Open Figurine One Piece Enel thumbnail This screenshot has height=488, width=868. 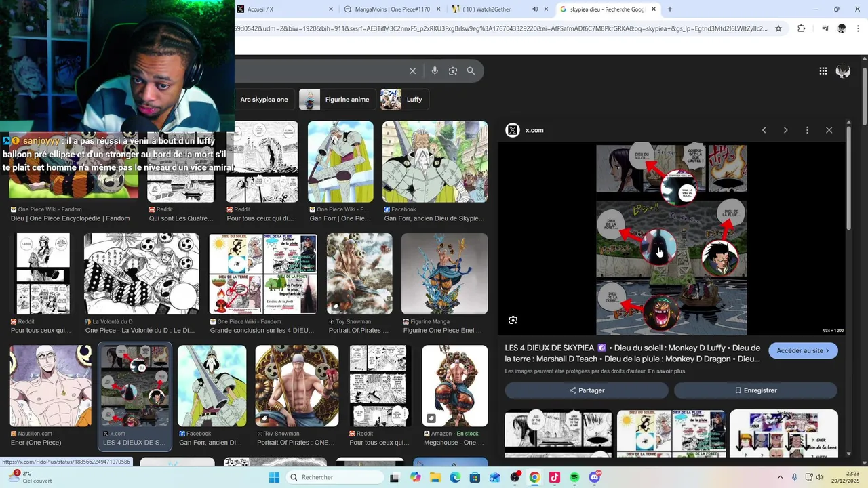(x=444, y=274)
